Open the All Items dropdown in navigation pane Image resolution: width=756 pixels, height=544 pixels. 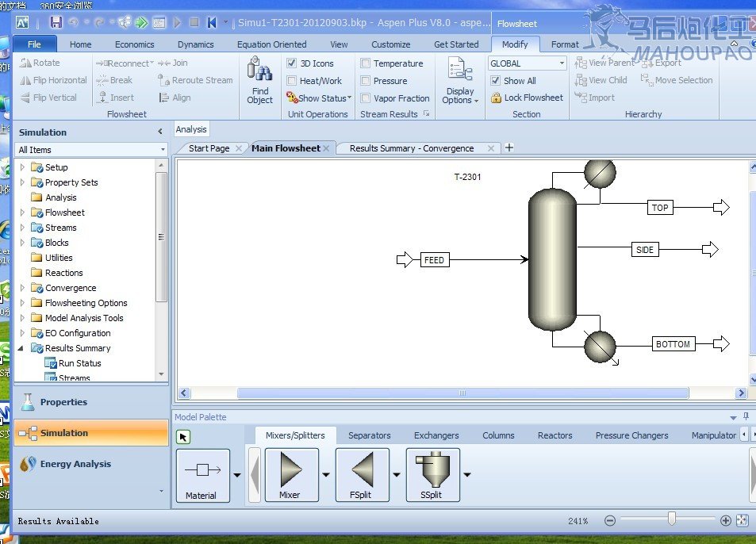[x=91, y=149]
